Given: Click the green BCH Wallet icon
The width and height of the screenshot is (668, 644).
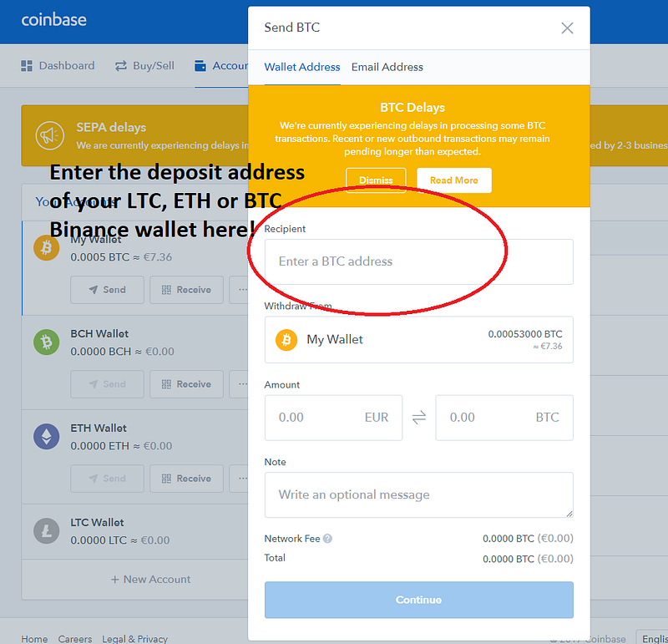Looking at the screenshot, I should pos(47,342).
